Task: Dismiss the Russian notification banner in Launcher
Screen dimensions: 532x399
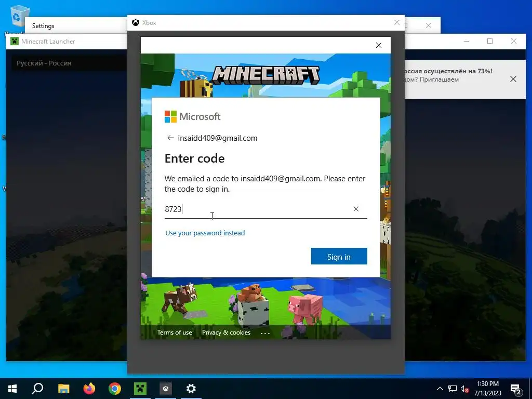Action: tap(513, 79)
